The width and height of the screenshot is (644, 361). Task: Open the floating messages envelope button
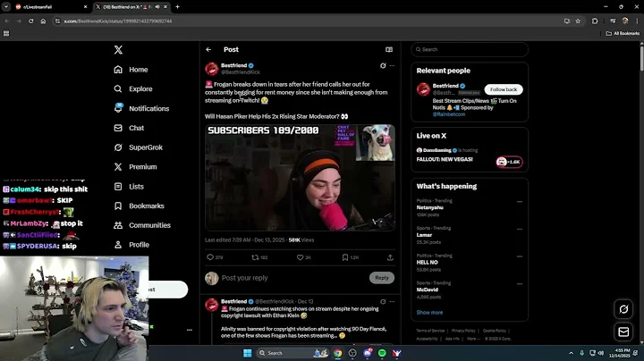click(x=623, y=332)
